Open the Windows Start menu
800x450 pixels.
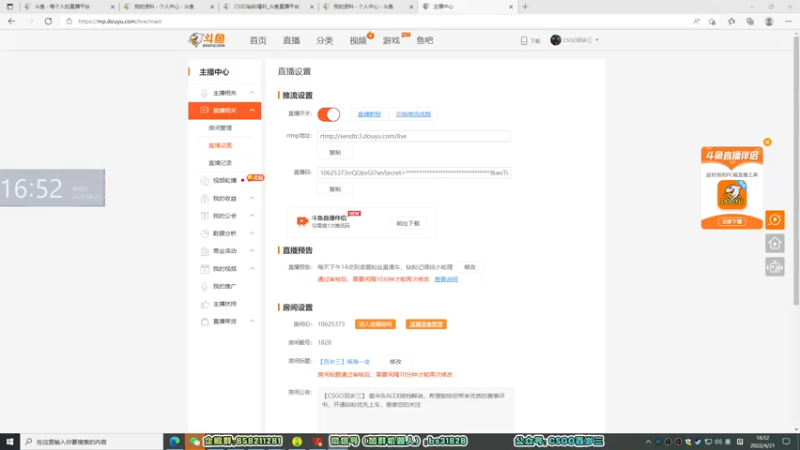click(x=10, y=441)
